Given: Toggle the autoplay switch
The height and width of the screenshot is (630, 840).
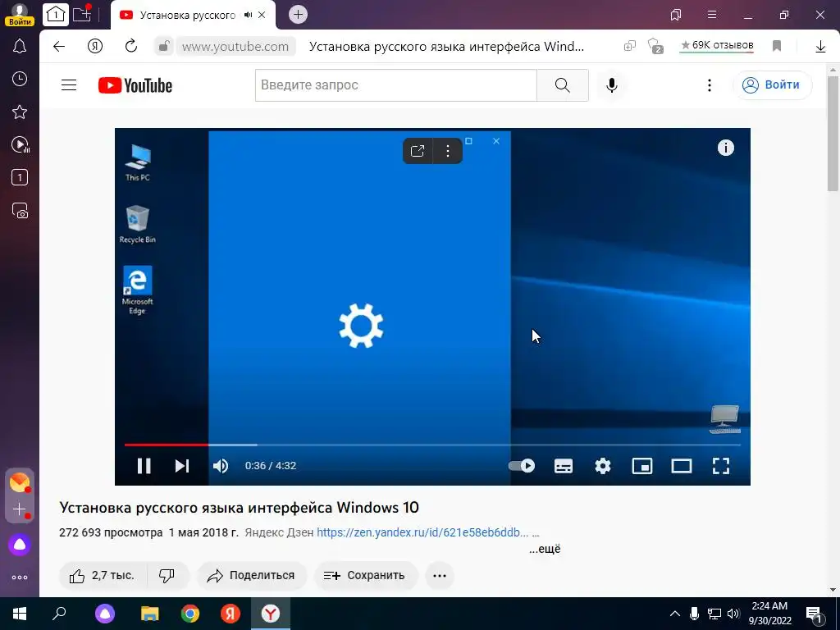Looking at the screenshot, I should 521,466.
